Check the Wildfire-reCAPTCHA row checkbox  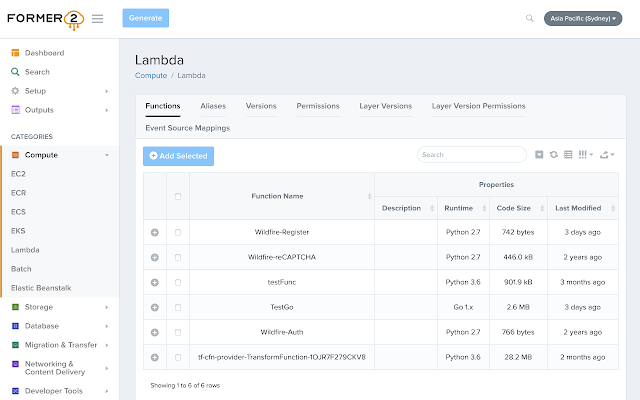pos(178,258)
